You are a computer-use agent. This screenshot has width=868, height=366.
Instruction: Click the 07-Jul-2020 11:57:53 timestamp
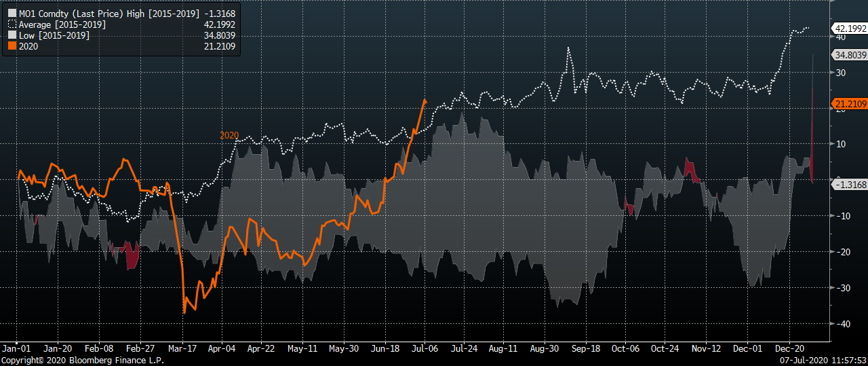pyautogui.click(x=822, y=361)
